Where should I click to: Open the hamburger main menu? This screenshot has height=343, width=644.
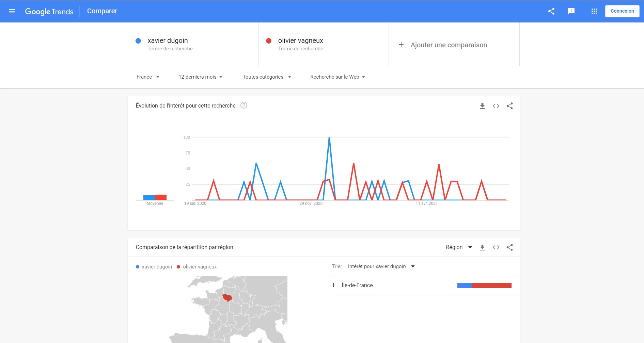[x=12, y=11]
